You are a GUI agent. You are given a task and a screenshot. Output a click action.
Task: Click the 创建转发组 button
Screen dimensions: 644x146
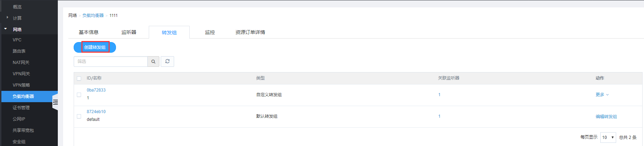point(95,47)
